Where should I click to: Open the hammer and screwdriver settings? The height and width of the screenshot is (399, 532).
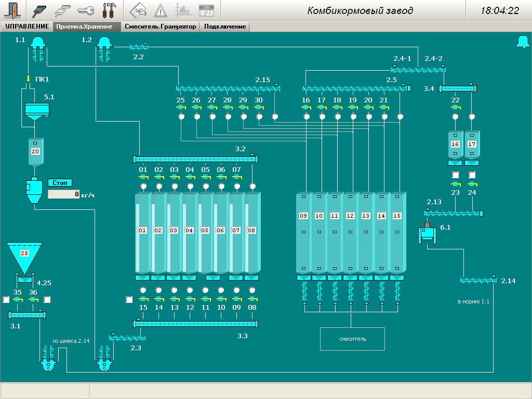(x=109, y=10)
